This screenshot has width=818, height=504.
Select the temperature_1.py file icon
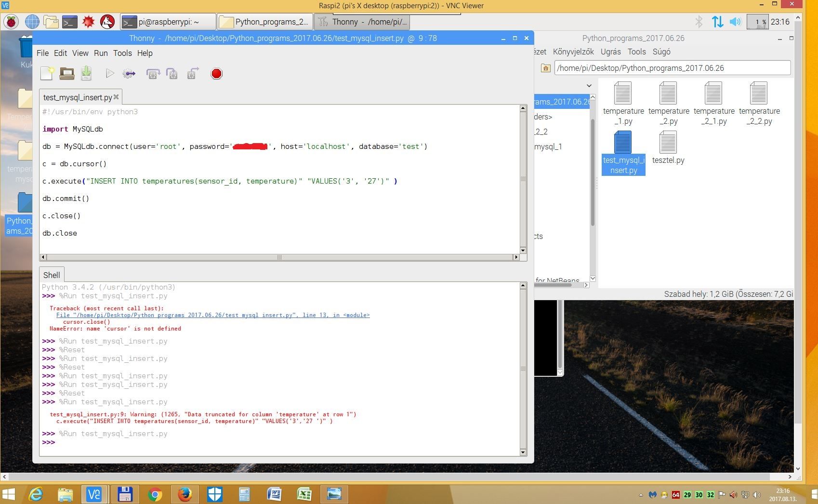(x=623, y=103)
